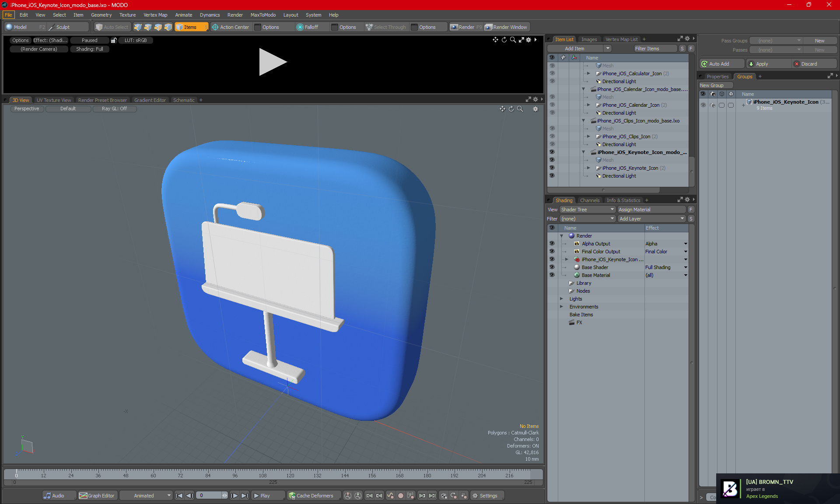Expand the Lights shader tree node
The height and width of the screenshot is (504, 840).
(562, 299)
